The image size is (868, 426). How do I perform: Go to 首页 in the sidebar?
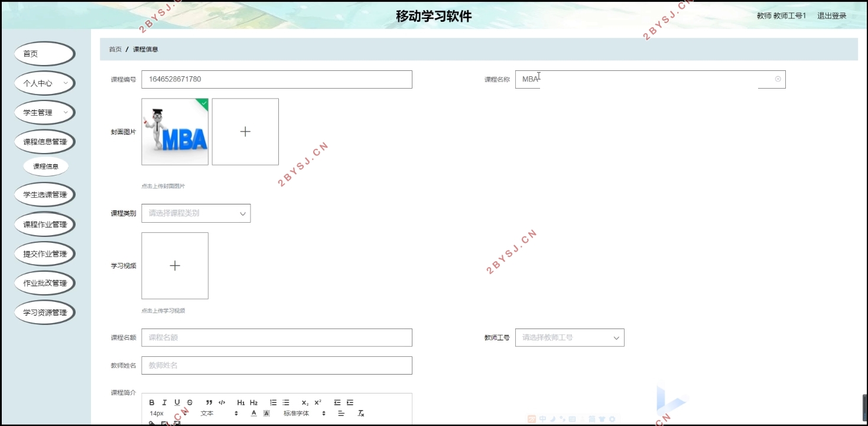tap(44, 54)
